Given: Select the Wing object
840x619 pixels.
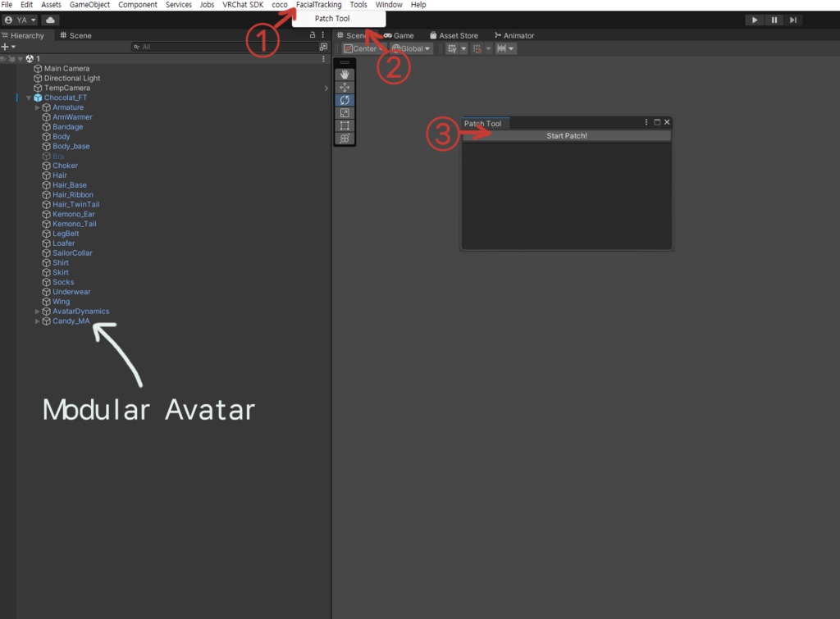Looking at the screenshot, I should tap(61, 302).
